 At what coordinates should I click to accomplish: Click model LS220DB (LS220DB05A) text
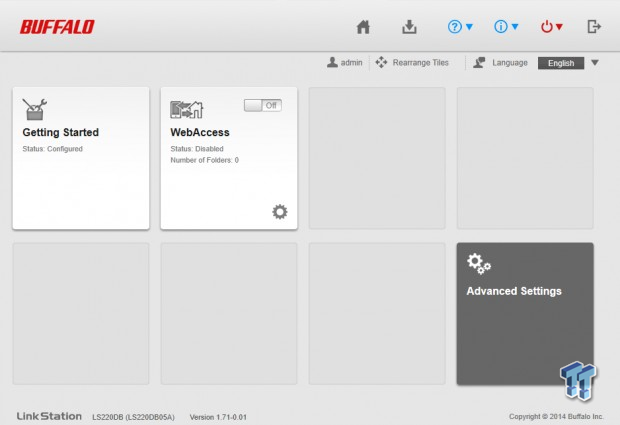pyautogui.click(x=133, y=417)
